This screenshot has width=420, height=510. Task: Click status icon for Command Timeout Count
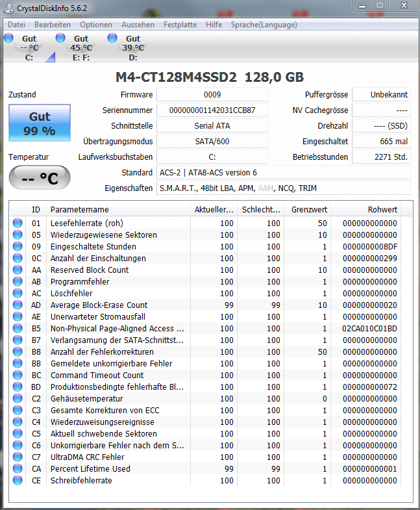18,376
